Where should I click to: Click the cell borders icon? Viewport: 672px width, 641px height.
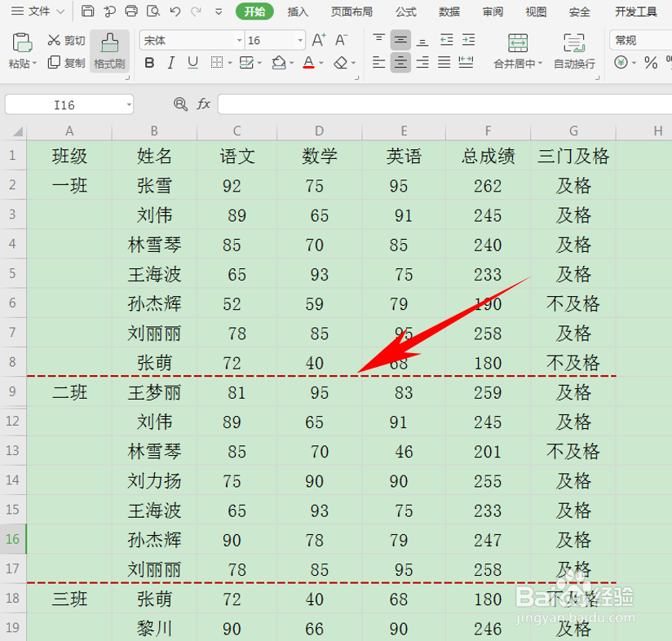point(217,63)
